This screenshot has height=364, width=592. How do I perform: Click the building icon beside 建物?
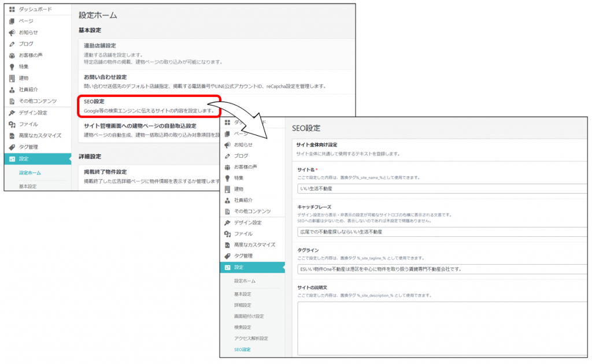point(12,78)
